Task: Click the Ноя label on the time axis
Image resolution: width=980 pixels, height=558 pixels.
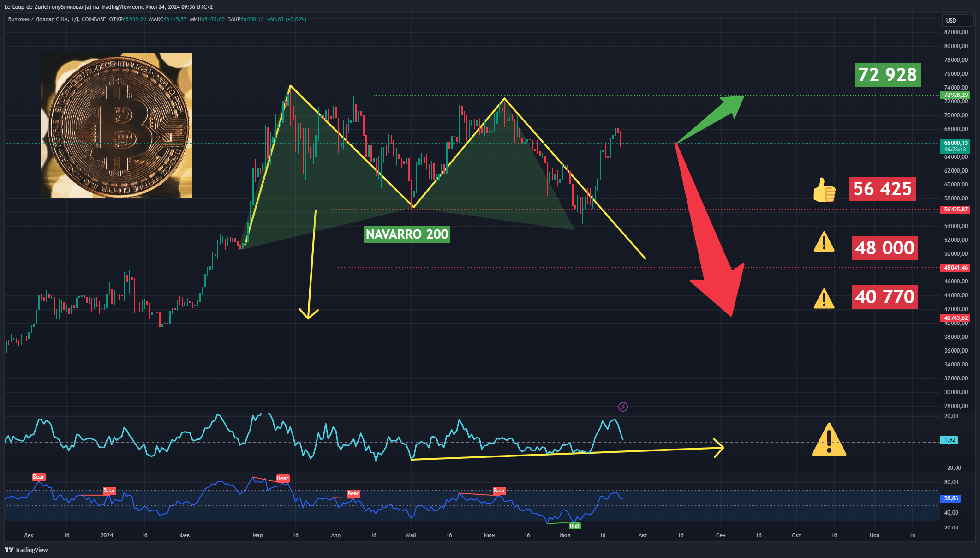Action: (874, 535)
